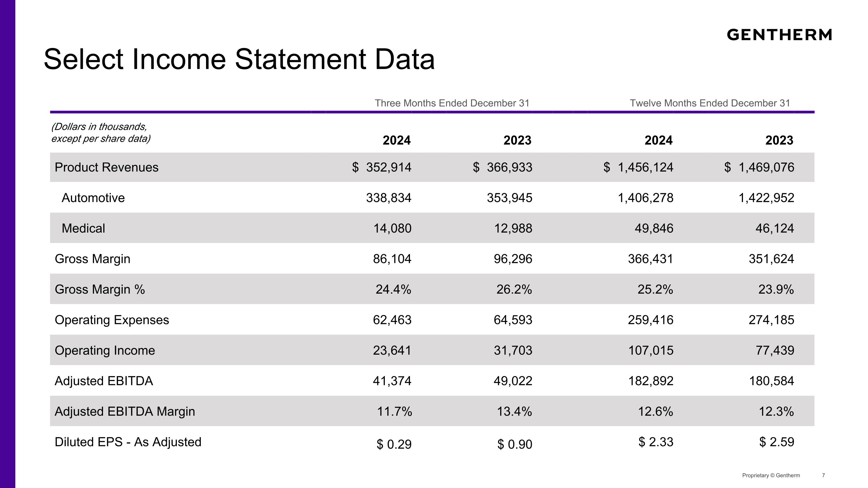Select the 107,015 operating income value

coord(651,351)
